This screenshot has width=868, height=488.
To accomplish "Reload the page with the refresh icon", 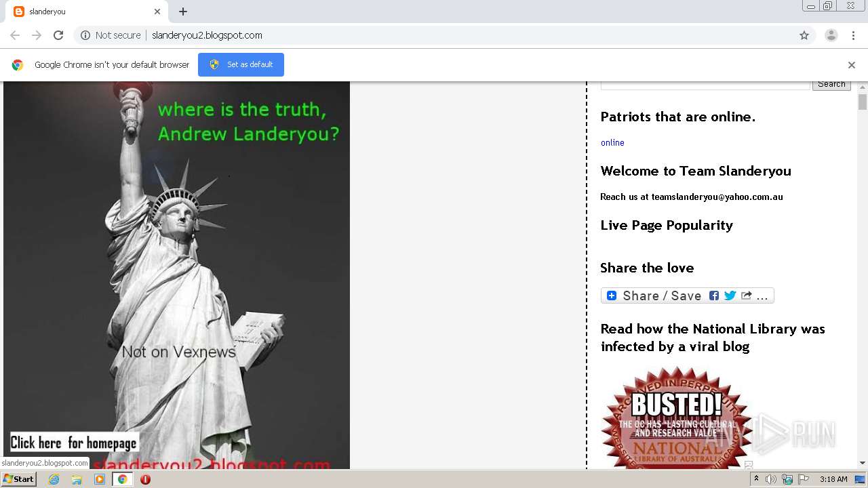I will (58, 35).
